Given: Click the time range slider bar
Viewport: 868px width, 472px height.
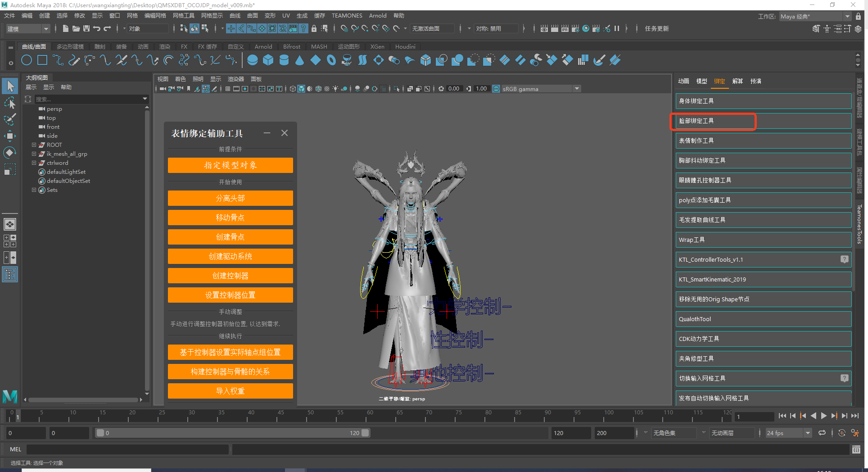Looking at the screenshot, I should [x=232, y=433].
